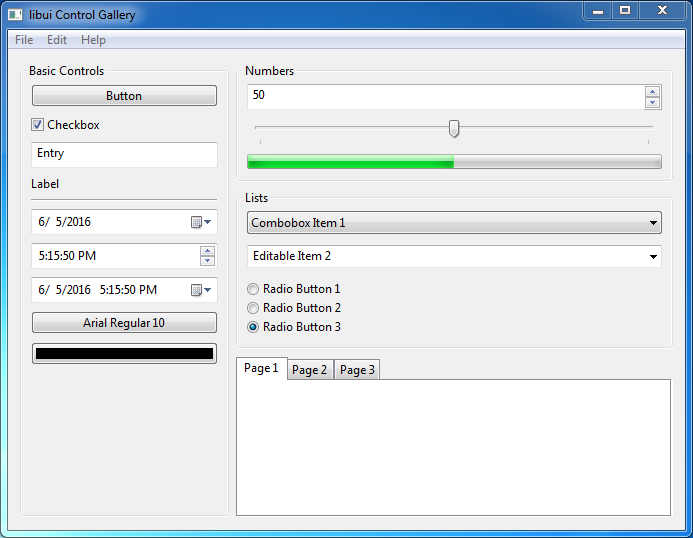
Task: Click the libui app icon in title bar
Action: (15, 15)
